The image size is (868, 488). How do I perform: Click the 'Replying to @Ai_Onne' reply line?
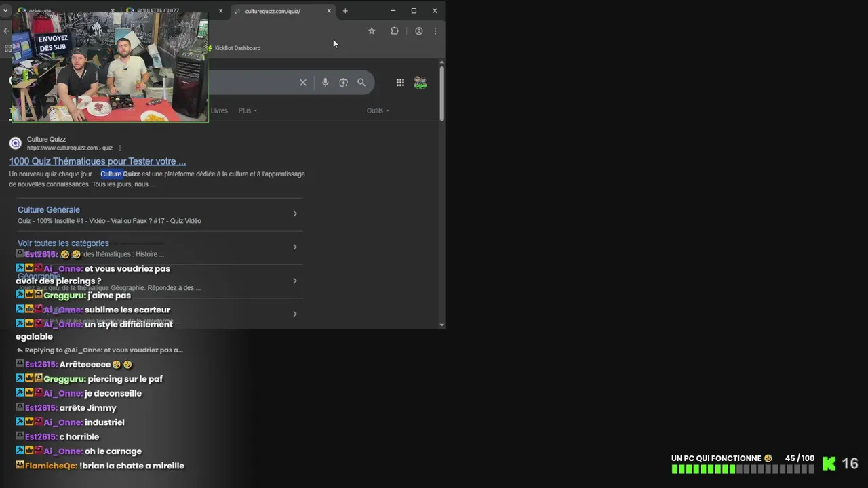[x=100, y=350]
